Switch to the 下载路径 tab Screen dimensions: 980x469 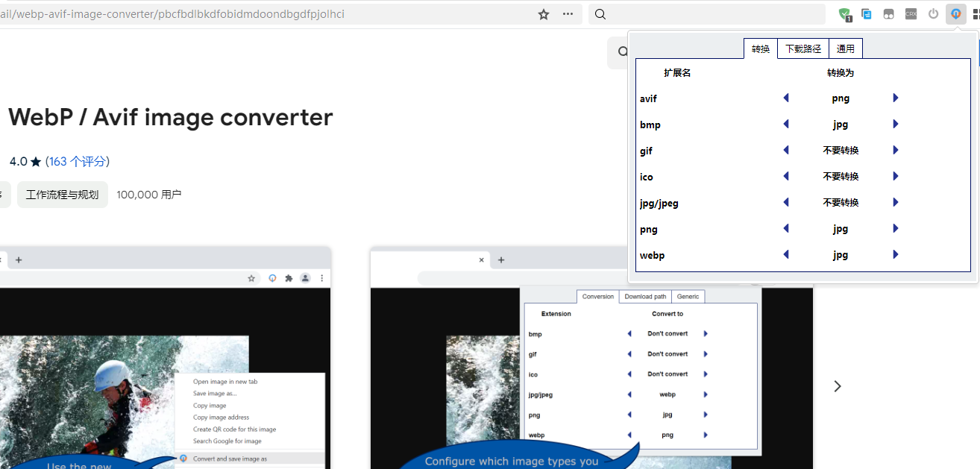tap(803, 49)
